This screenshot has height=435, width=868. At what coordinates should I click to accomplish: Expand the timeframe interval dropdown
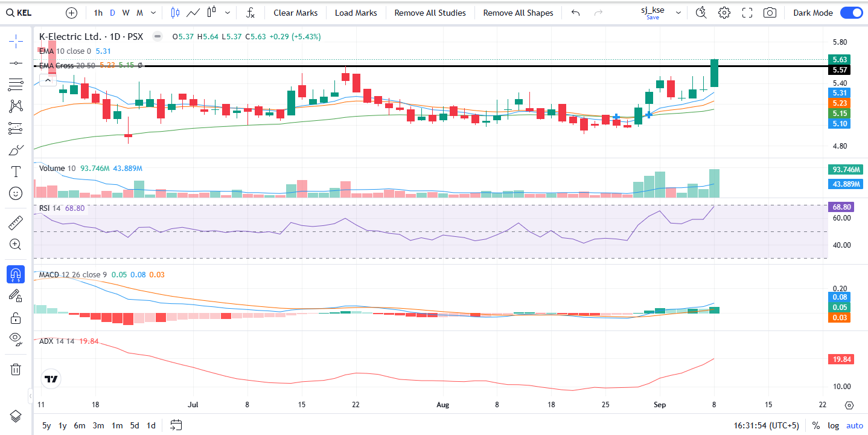(153, 13)
